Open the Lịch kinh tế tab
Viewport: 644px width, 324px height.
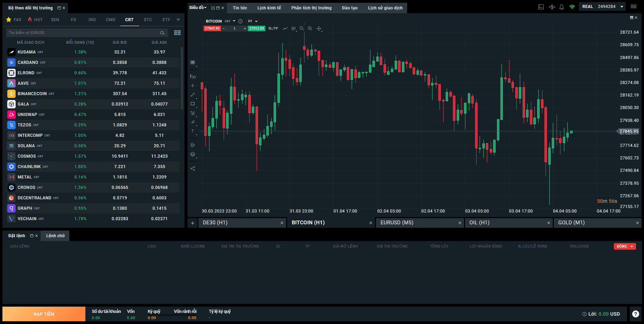pyautogui.click(x=269, y=8)
